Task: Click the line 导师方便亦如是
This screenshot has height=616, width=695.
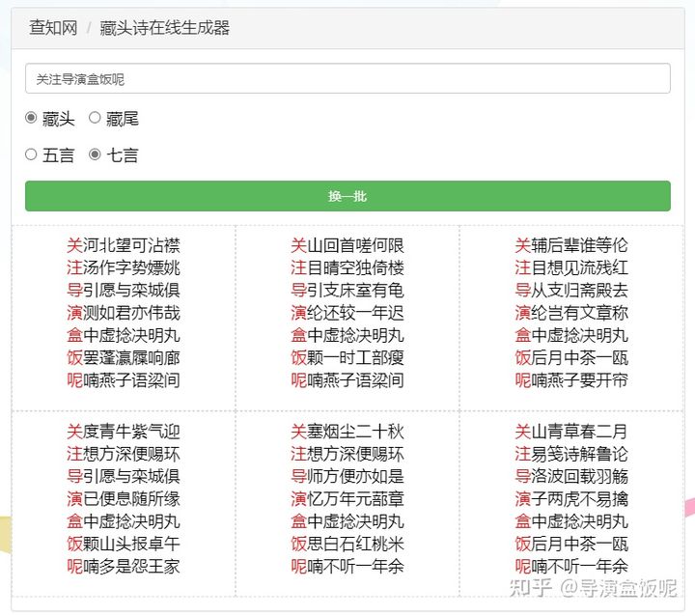Action: tap(347, 476)
